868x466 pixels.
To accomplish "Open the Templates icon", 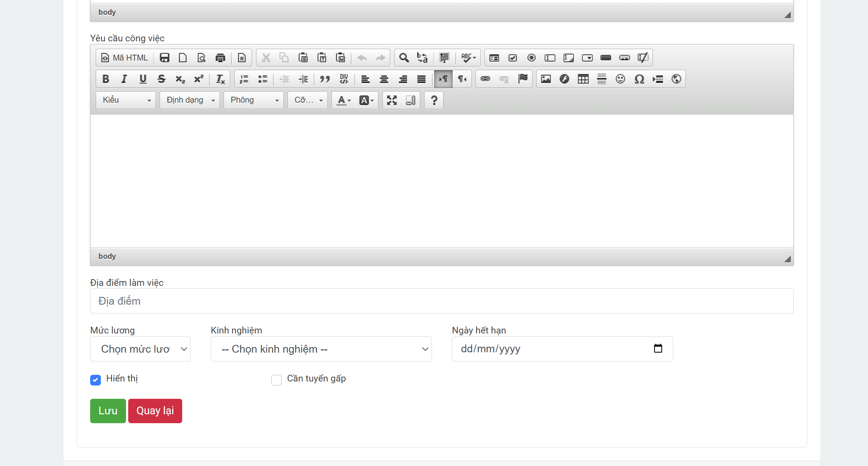I will pos(242,58).
